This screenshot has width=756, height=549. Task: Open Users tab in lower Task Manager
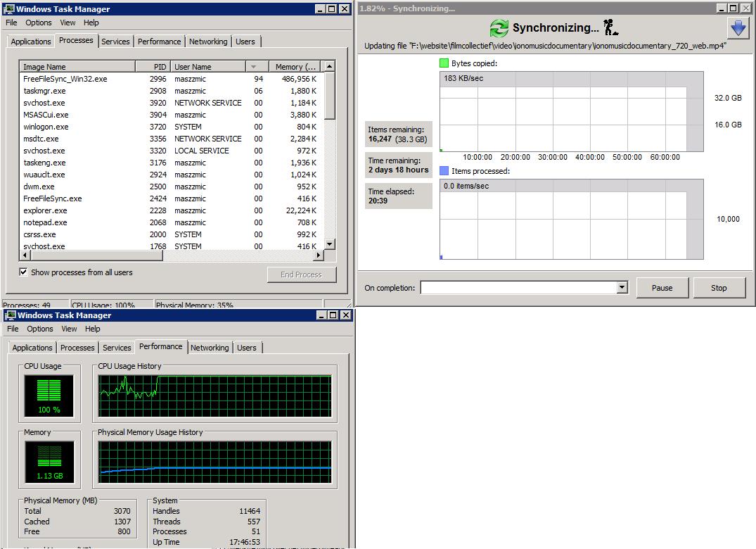tap(247, 348)
